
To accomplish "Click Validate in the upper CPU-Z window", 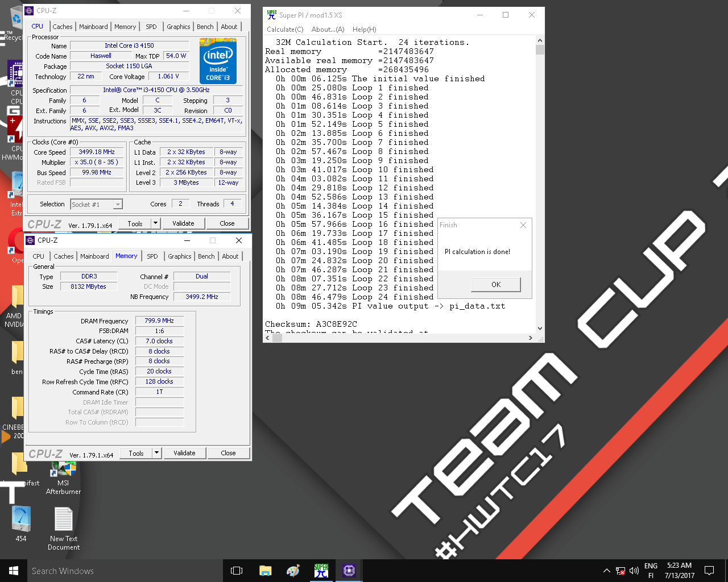I will pos(183,223).
